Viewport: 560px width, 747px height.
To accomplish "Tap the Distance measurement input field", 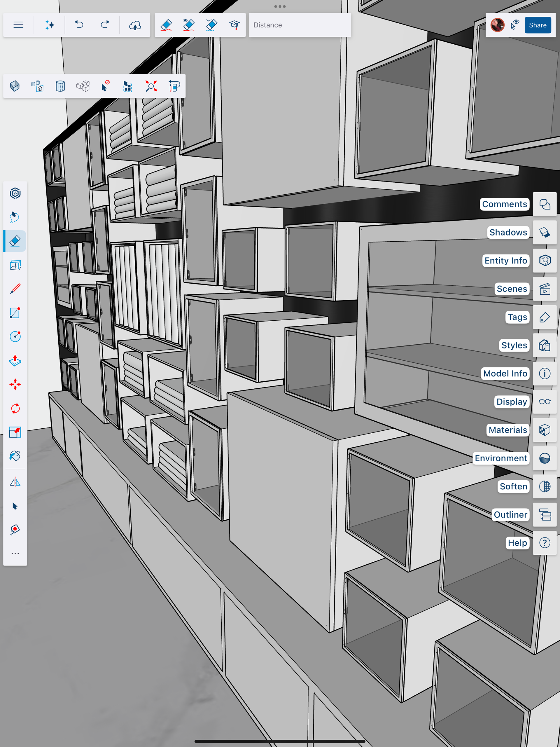I will click(x=300, y=25).
